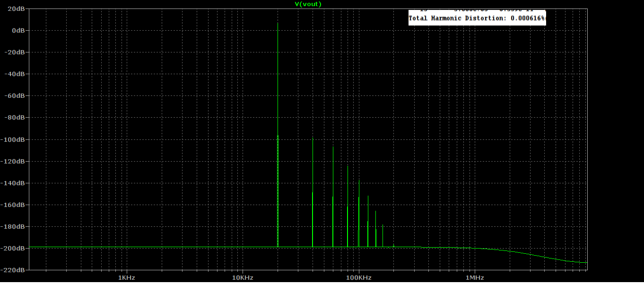Select the -220dB axis label

(14, 270)
